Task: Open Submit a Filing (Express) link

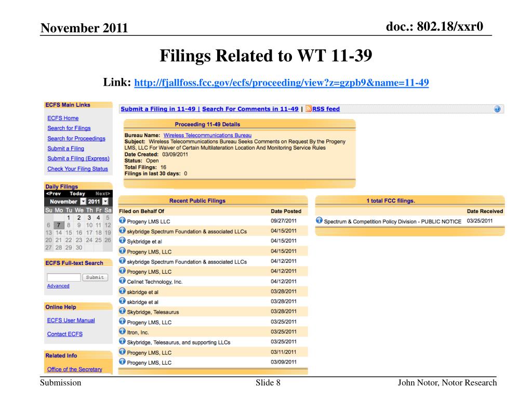Action: (78, 158)
